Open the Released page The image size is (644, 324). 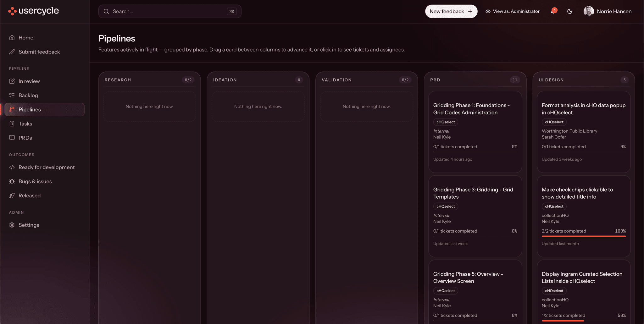(x=45, y=196)
